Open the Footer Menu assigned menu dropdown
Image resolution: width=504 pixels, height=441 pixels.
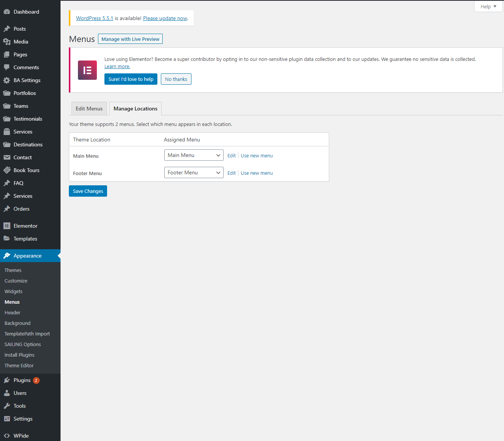[194, 173]
